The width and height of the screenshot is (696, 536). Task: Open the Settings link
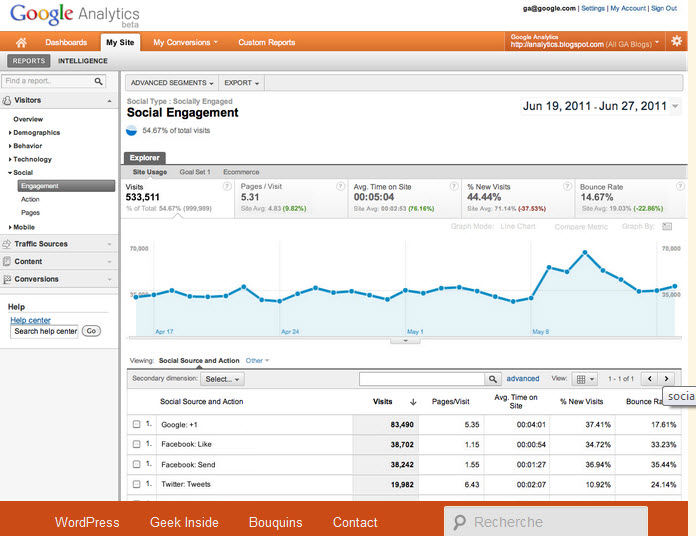click(593, 8)
